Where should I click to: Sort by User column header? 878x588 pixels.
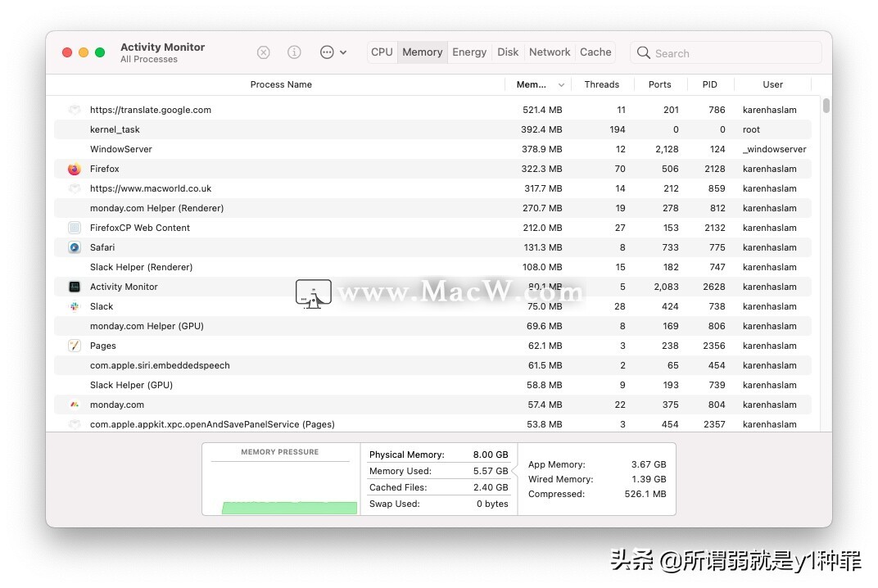point(772,84)
